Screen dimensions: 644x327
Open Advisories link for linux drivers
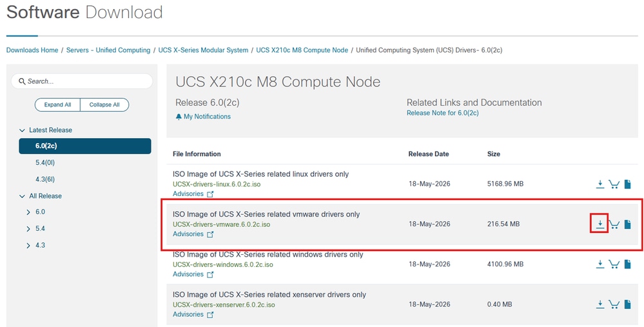pyautogui.click(x=188, y=194)
